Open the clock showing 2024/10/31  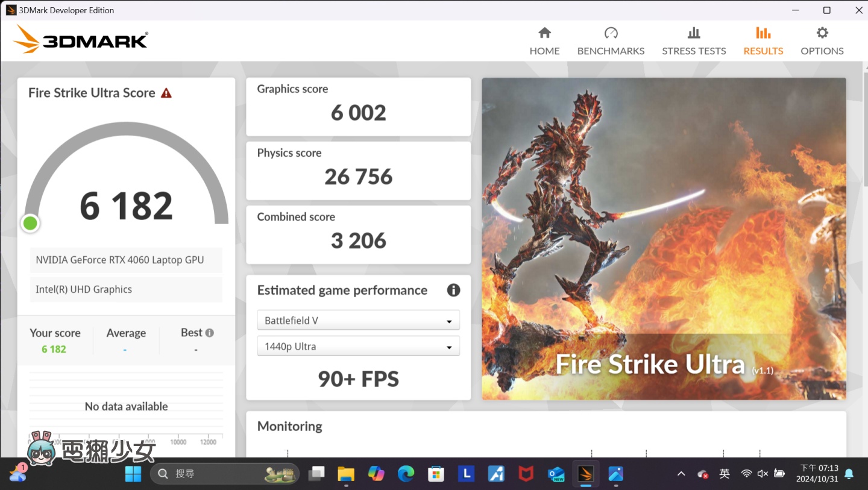819,474
